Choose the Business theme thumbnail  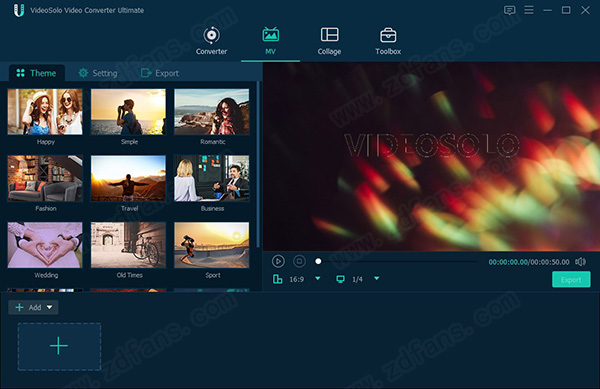click(x=212, y=178)
